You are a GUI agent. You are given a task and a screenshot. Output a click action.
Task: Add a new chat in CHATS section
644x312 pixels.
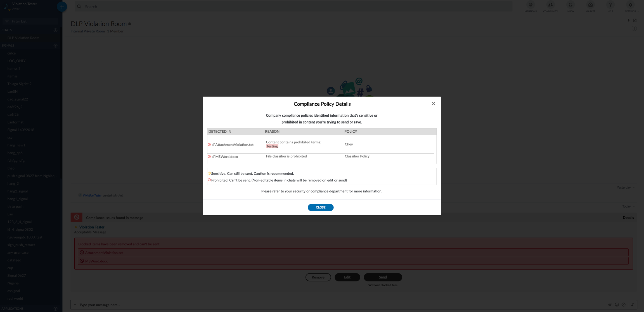point(55,30)
